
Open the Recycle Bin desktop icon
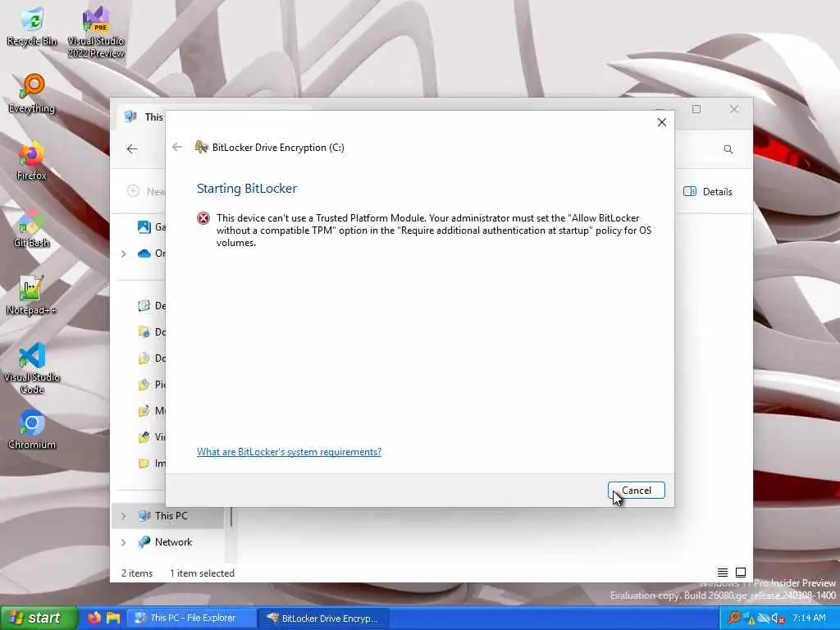[x=32, y=25]
